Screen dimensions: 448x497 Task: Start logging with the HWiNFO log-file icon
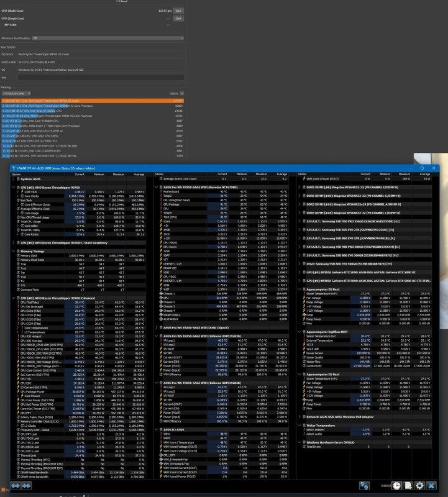tap(408, 485)
